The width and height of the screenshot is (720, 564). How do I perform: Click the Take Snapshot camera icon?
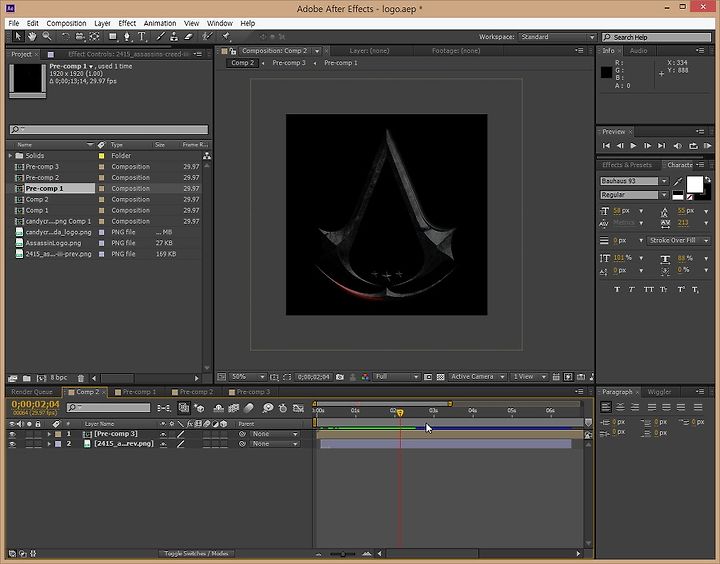click(x=340, y=377)
